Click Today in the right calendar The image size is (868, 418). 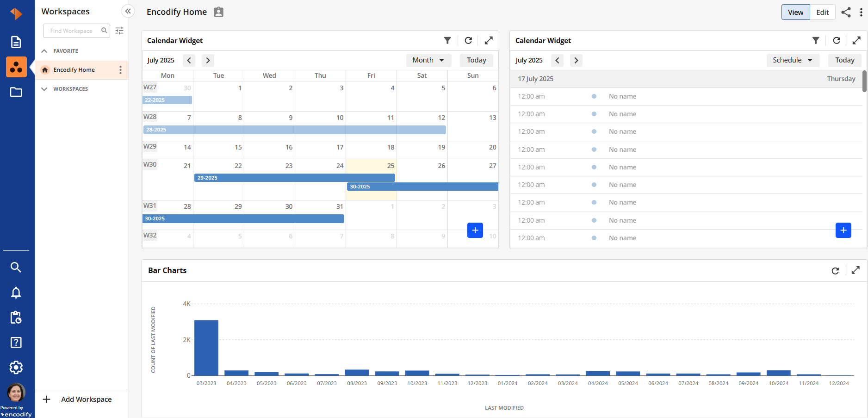[845, 60]
